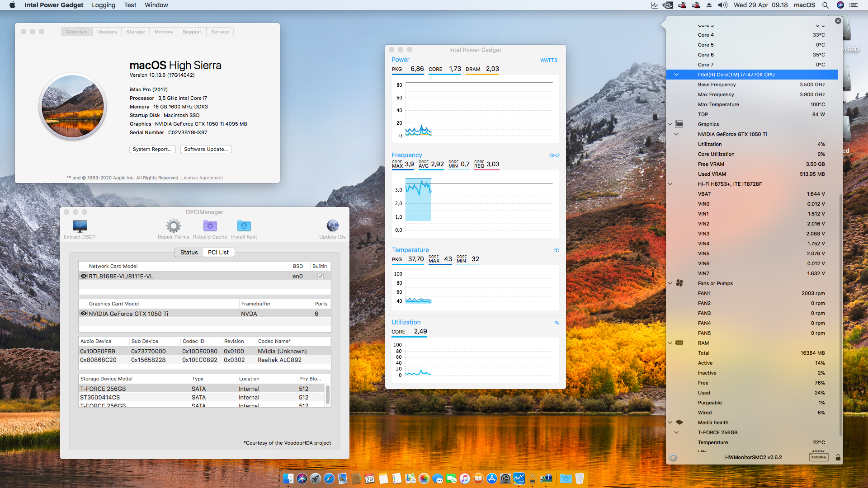Screen dimensions: 868x488
Task: Select the Status tab in DPCIManager
Action: (x=189, y=252)
